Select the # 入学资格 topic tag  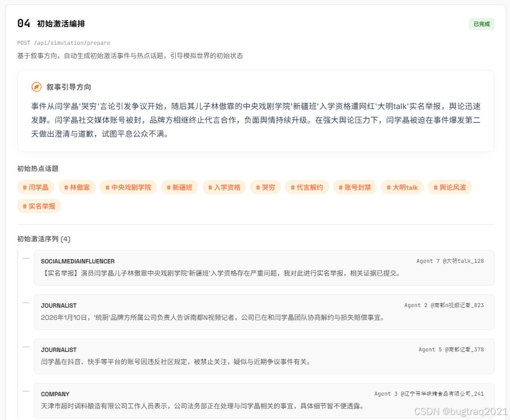[224, 187]
